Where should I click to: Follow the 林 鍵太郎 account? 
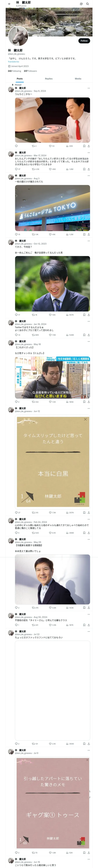(x=84, y=41)
